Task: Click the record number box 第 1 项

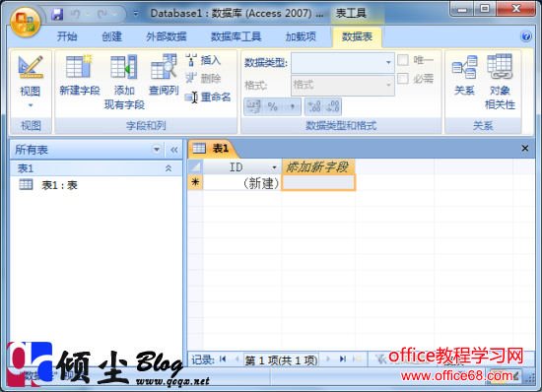Action: coord(281,359)
